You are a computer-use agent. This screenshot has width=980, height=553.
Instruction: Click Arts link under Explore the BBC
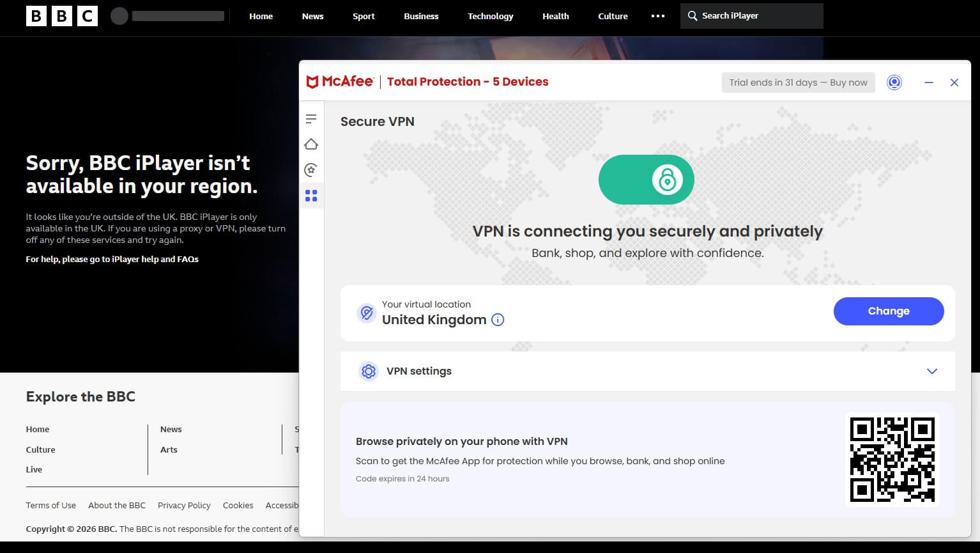(x=169, y=449)
